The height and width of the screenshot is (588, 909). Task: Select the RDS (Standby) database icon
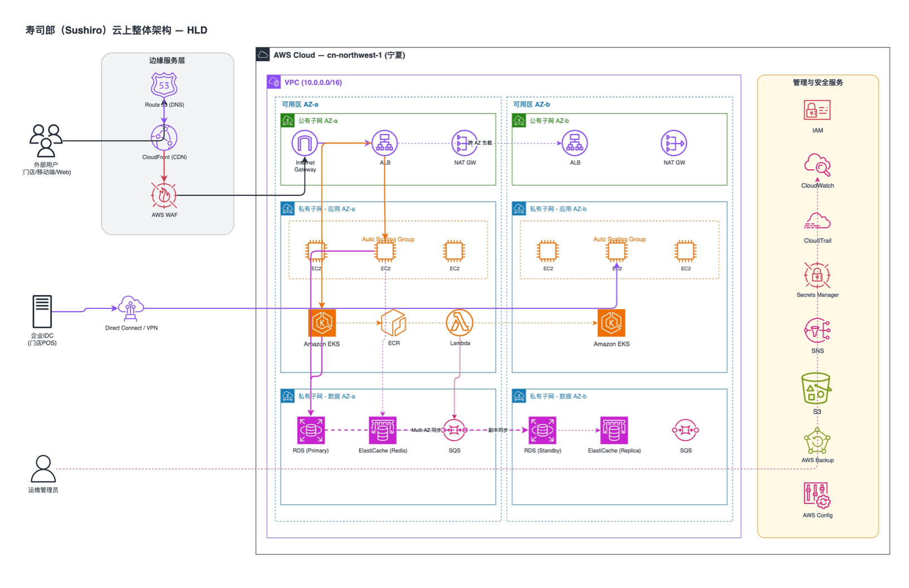[x=542, y=430]
